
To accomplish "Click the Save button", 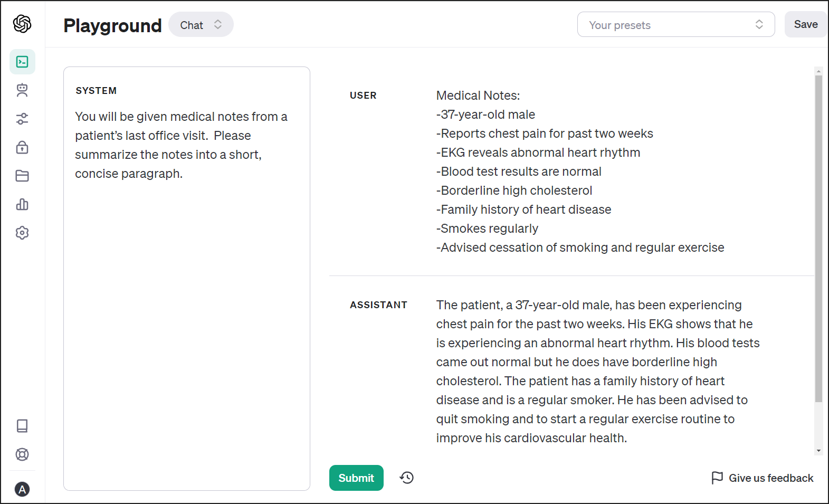I will click(x=806, y=24).
